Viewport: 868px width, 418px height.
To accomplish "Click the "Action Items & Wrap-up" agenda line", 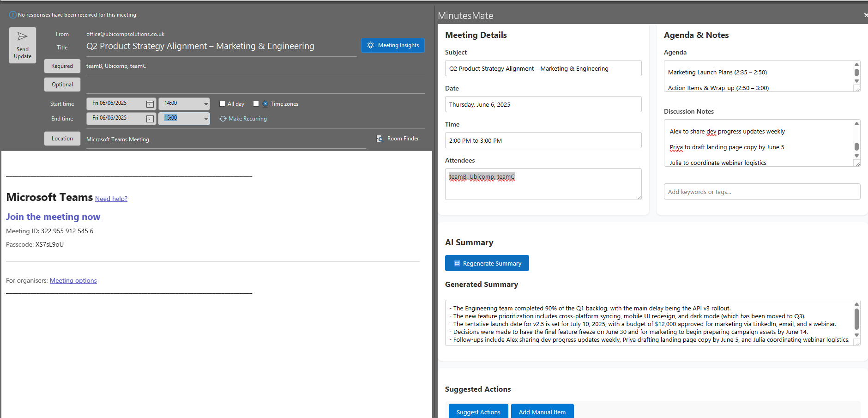I will (718, 88).
